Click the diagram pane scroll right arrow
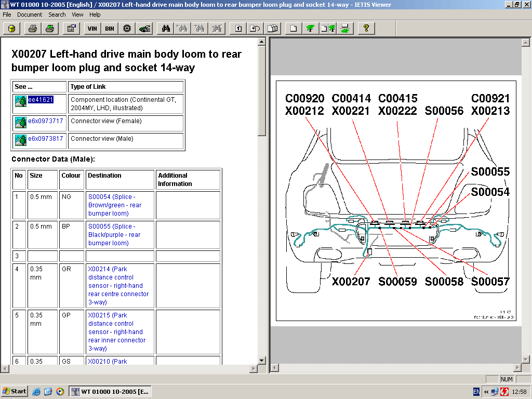Viewport: 532px width, 399px height. click(x=517, y=367)
